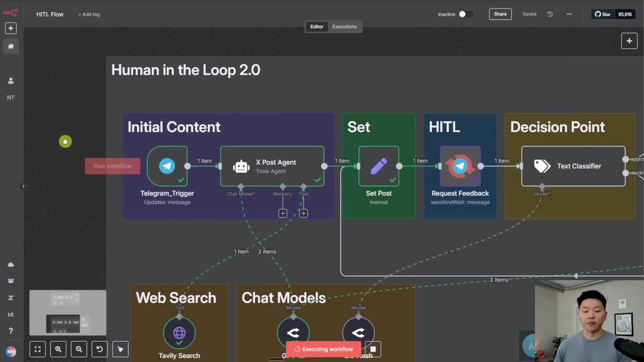The image size is (644, 362).
Task: Click the Set sticky note heading
Action: pyautogui.click(x=359, y=127)
